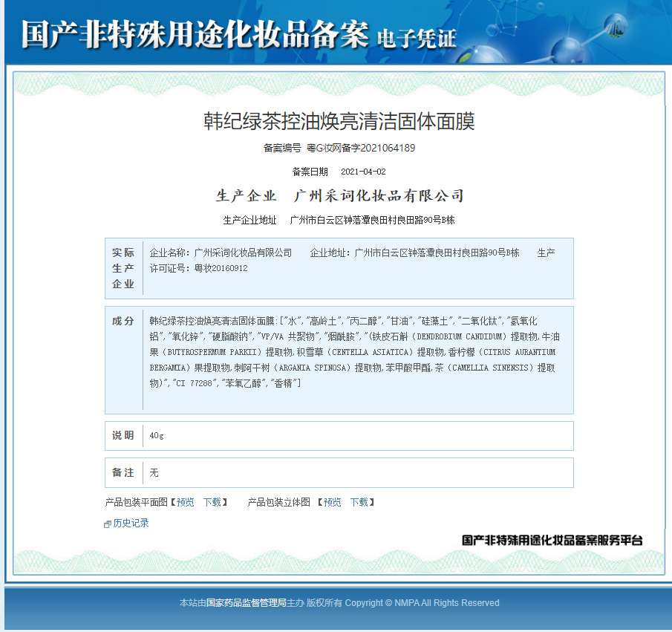Click the 说明 row label
This screenshot has height=632, width=672.
pos(123,435)
